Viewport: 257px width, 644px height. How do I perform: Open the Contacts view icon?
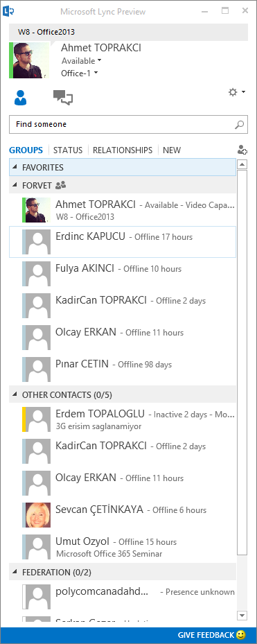coord(20,98)
